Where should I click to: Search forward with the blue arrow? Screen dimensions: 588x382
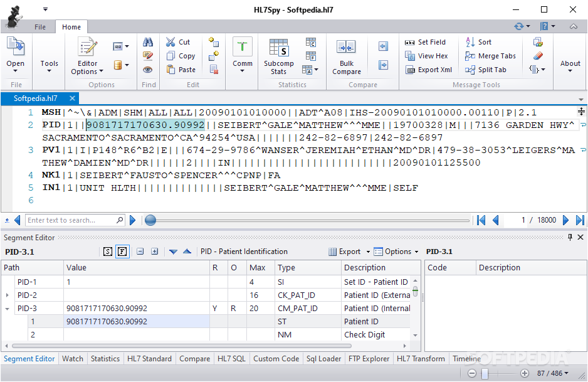[x=132, y=220]
